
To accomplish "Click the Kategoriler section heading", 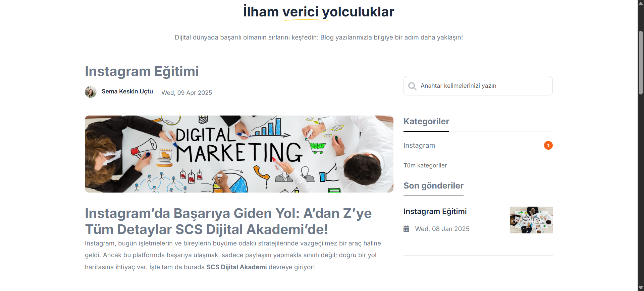I will click(426, 121).
